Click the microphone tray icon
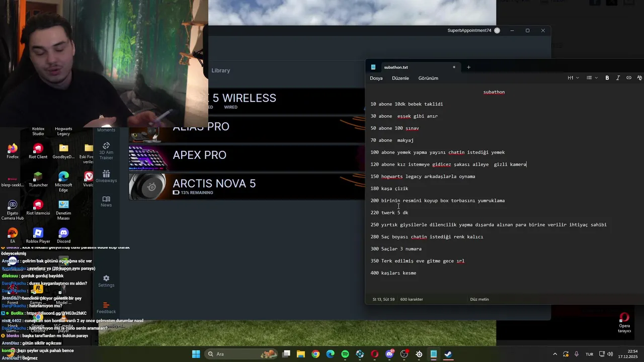 click(577, 354)
